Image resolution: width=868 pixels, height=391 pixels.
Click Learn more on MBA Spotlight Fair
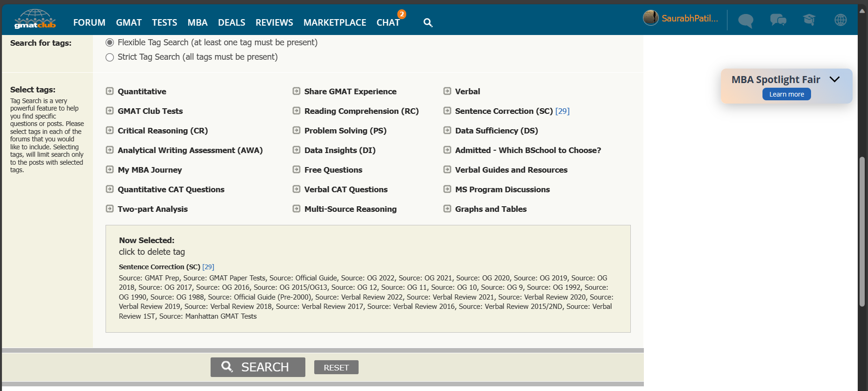(x=786, y=94)
